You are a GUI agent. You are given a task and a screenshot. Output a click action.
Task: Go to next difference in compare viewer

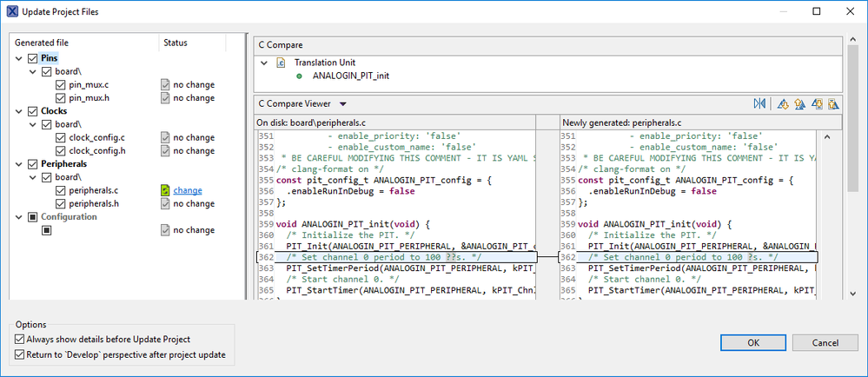(x=784, y=104)
